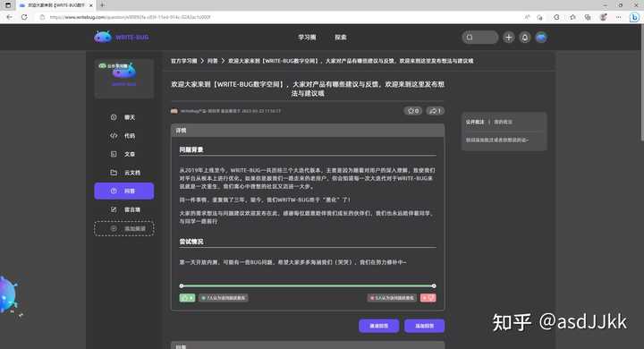Click the red downvote button under vote bar
The image size is (644, 349).
click(428, 298)
